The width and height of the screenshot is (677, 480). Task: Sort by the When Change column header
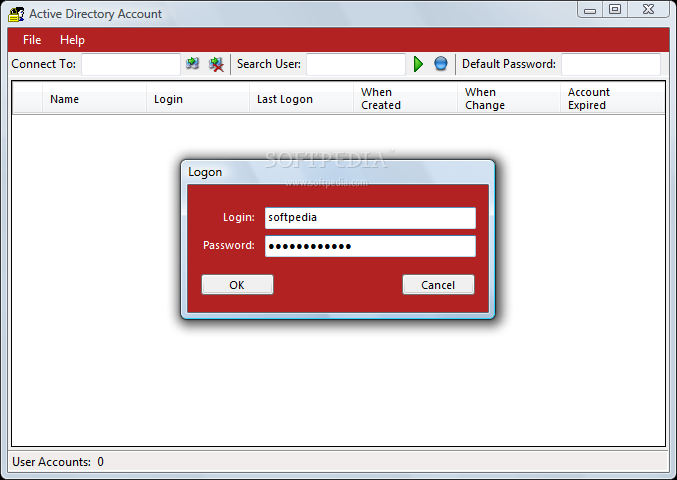pos(509,99)
